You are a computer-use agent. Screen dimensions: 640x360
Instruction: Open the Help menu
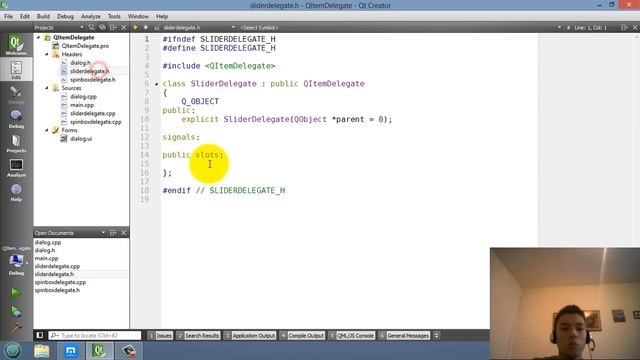[x=162, y=16]
